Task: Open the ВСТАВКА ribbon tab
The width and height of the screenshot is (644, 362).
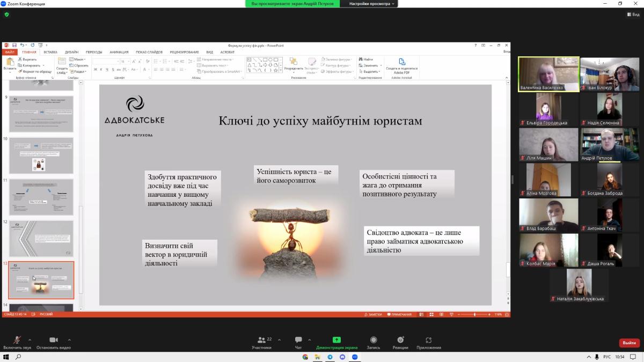Action: click(50, 52)
